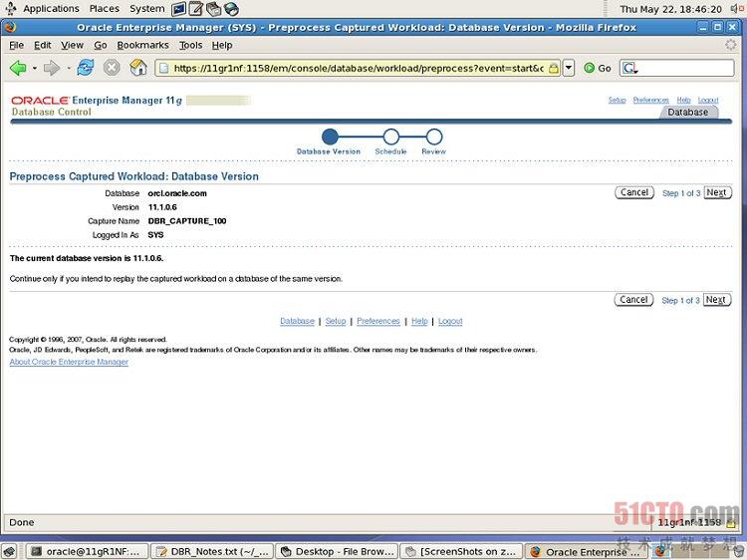This screenshot has width=747, height=560.
Task: Click inside the URL address field
Action: point(359,68)
